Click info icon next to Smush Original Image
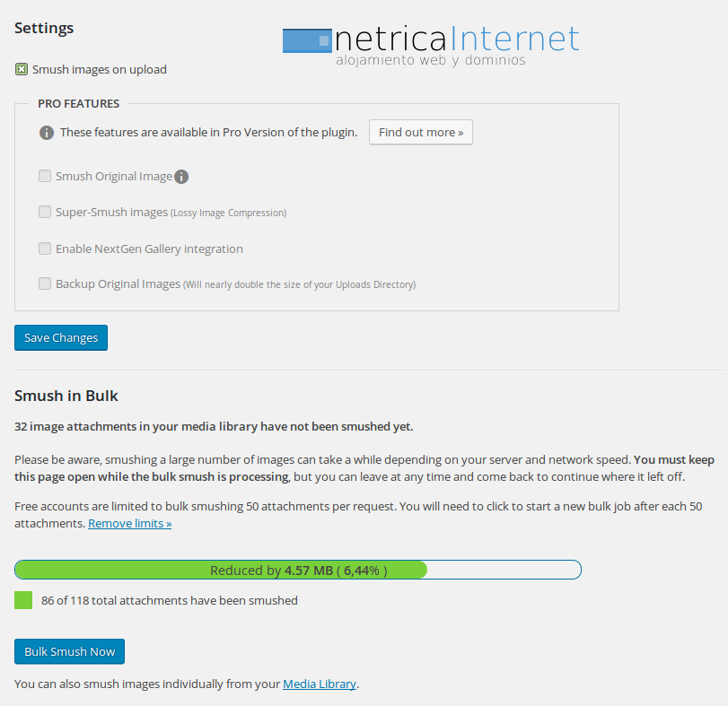The width and height of the screenshot is (728, 706). (x=181, y=177)
